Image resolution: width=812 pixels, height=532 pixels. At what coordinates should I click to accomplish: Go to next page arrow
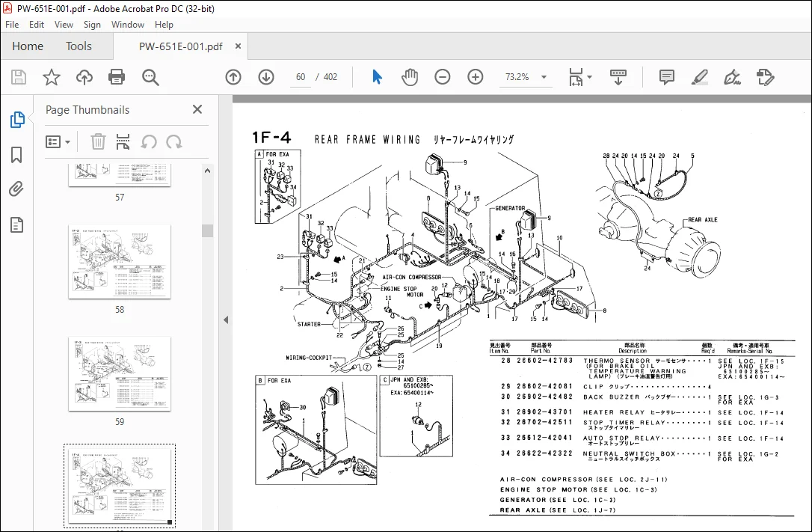[266, 77]
